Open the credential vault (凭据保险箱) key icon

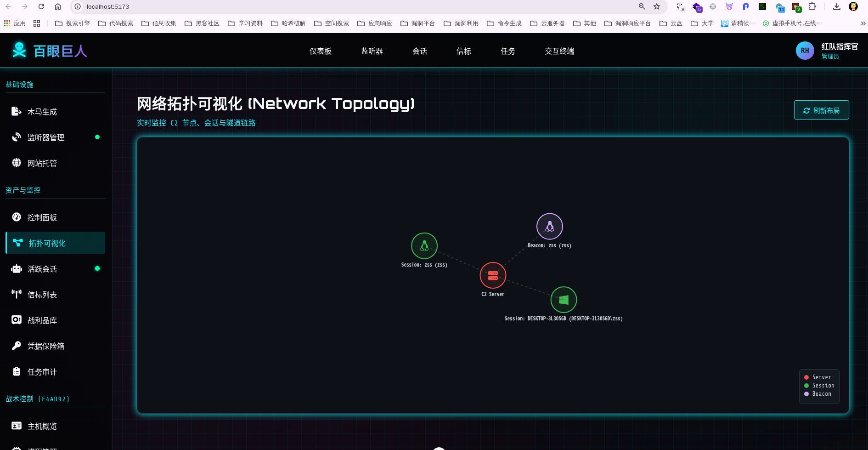tap(17, 346)
